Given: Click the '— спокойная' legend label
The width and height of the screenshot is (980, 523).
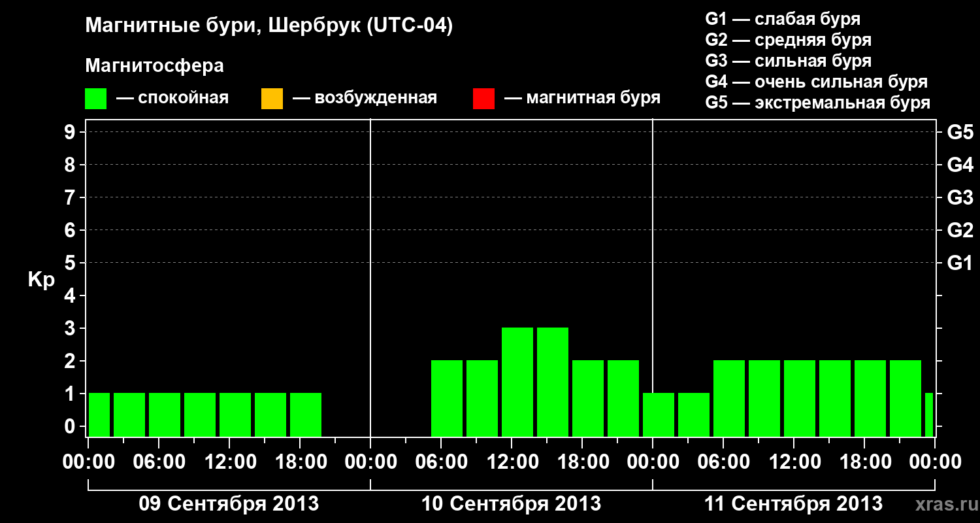Looking at the screenshot, I should coord(172,98).
